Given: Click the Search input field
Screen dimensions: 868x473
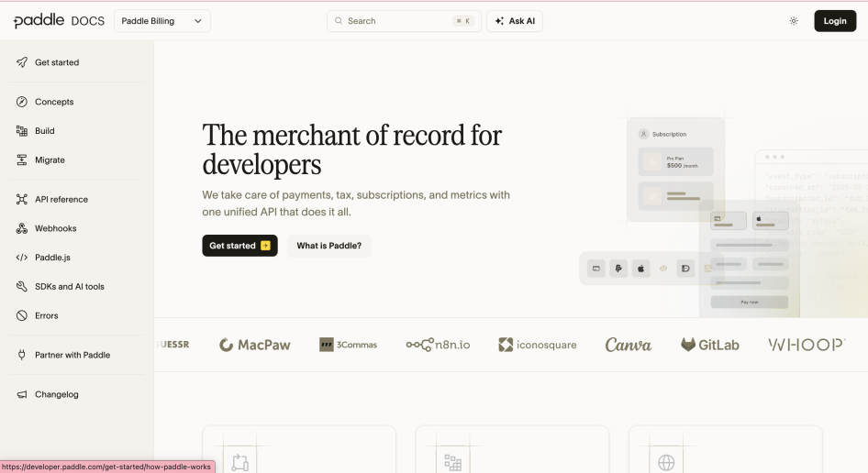Looking at the screenshot, I should click(404, 21).
